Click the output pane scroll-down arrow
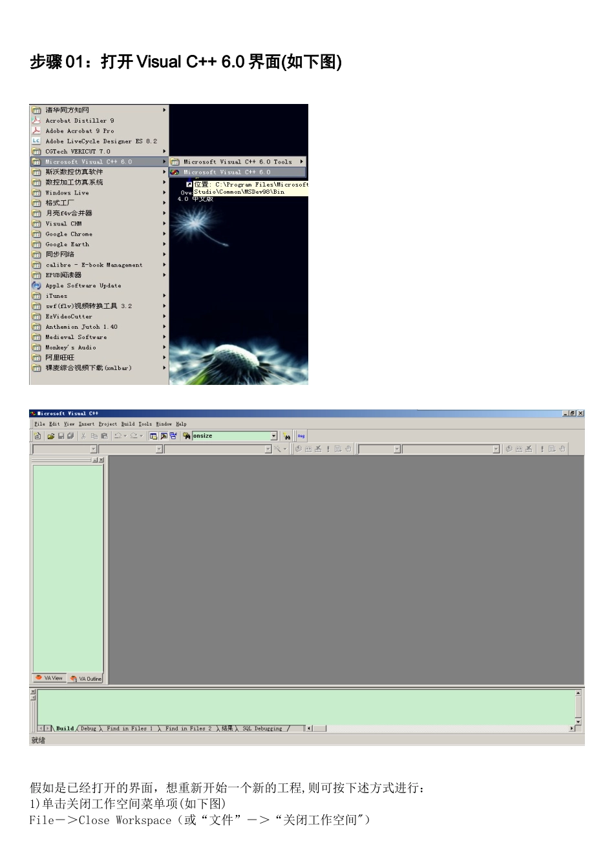This screenshot has height=868, width=614. [578, 721]
